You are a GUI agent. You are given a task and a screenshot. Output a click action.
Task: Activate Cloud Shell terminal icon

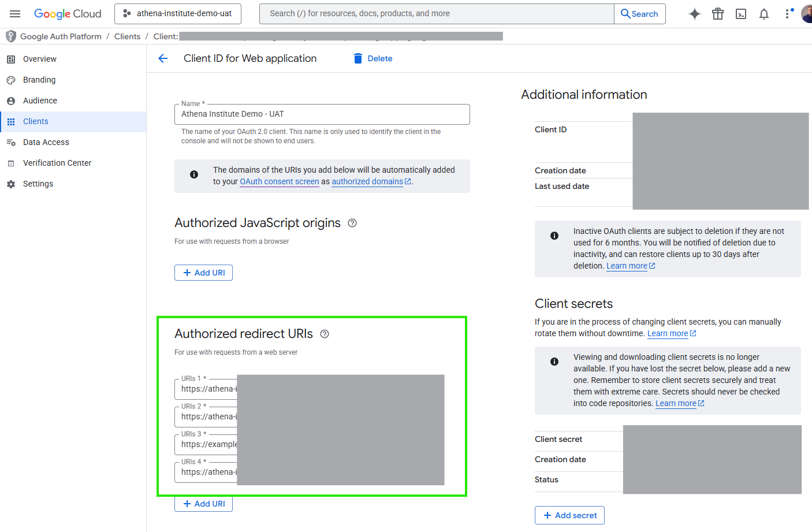[x=741, y=14]
